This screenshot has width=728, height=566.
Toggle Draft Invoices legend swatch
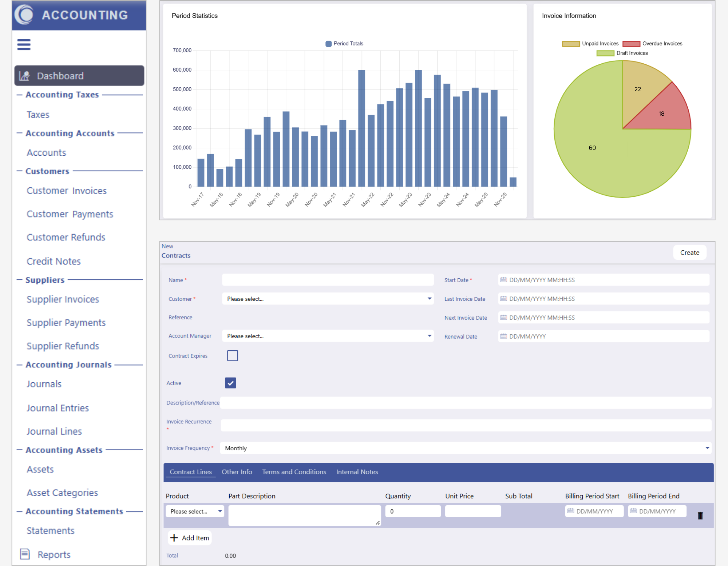pos(605,53)
